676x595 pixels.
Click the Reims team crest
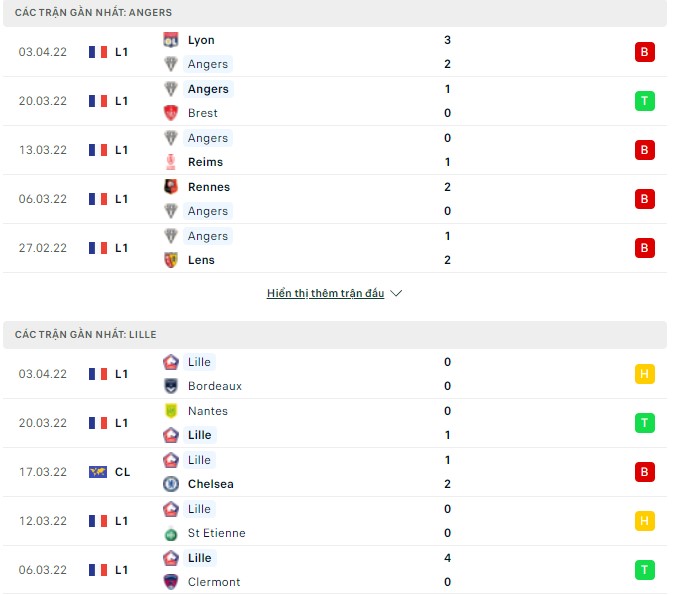(x=170, y=162)
